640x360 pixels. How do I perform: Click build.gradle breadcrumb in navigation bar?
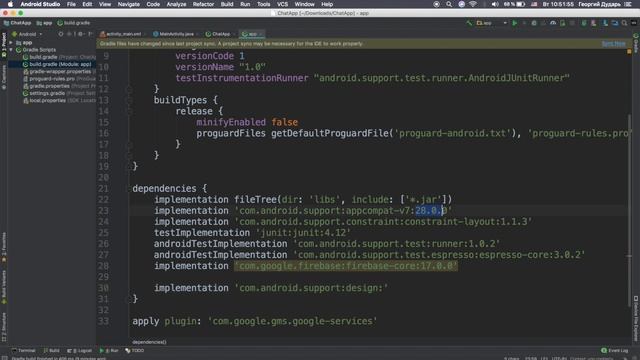[74, 23]
